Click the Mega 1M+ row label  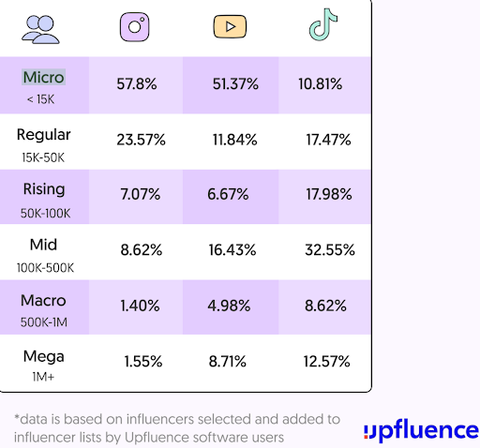43,366
